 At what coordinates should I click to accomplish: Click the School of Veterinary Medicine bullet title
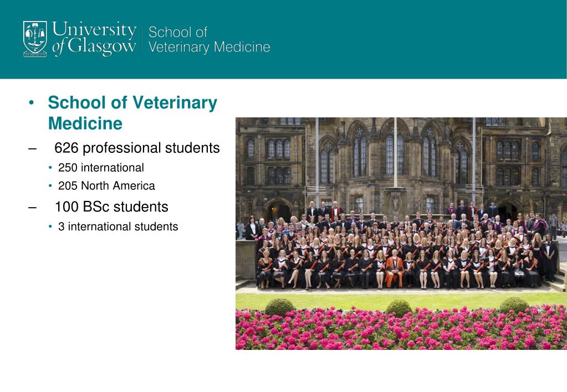tap(132, 113)
